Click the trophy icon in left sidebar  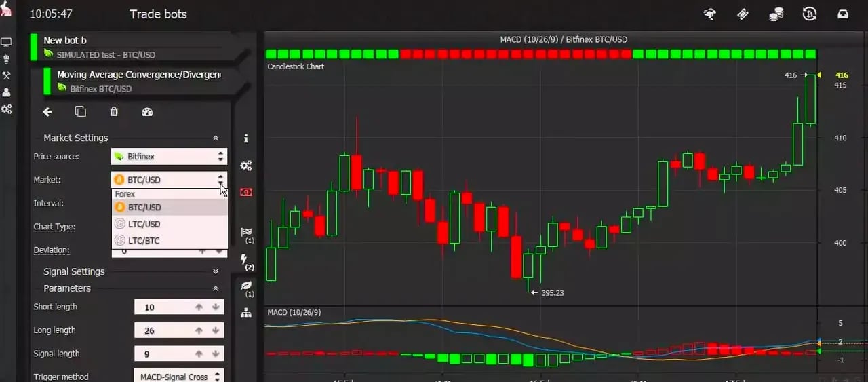click(7, 58)
